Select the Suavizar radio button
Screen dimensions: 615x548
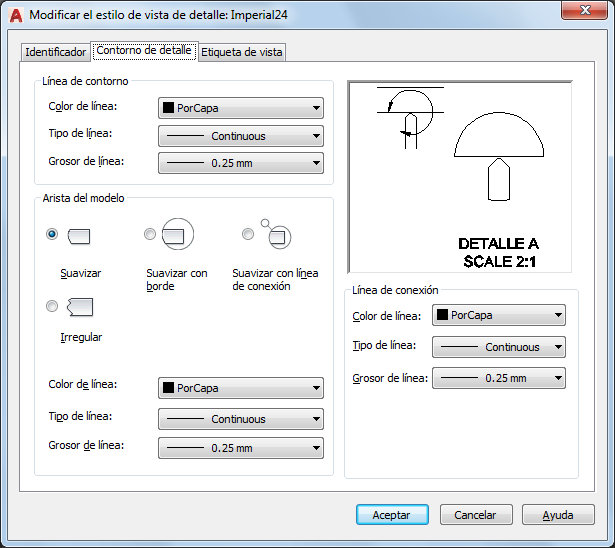pyautogui.click(x=52, y=234)
